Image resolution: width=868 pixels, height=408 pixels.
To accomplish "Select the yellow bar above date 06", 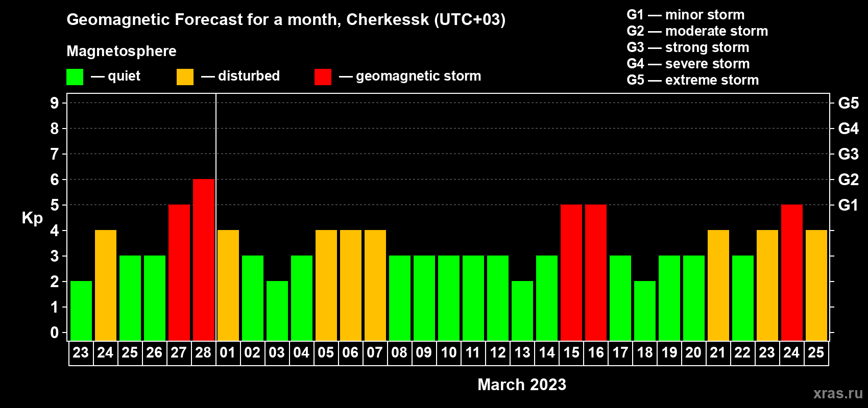I will click(351, 286).
